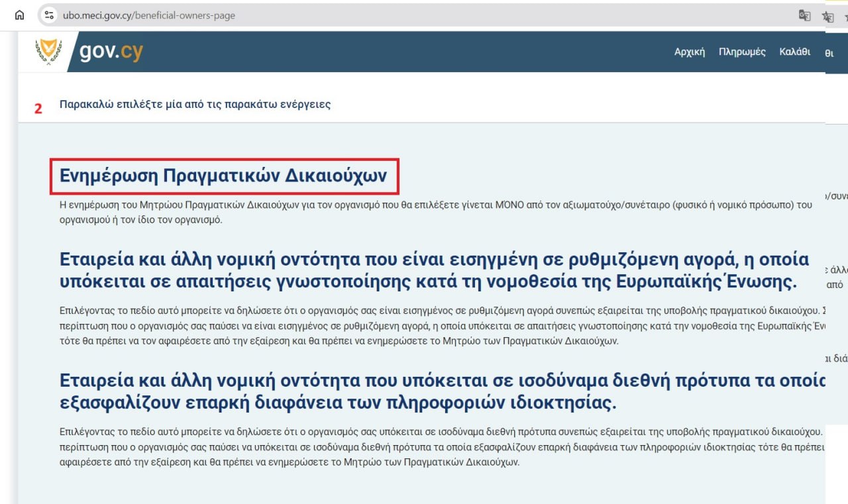This screenshot has width=848, height=504.
Task: Open the Αρχική menu item
Action: click(689, 52)
